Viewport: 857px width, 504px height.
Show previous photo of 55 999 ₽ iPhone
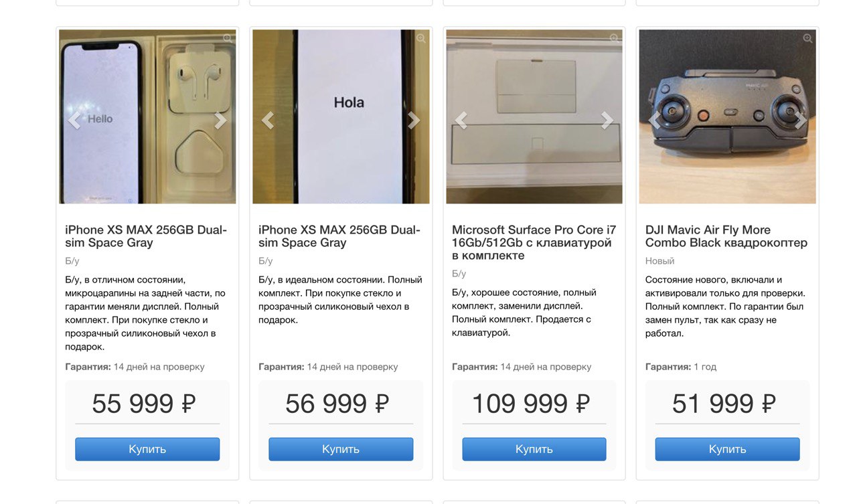[74, 120]
